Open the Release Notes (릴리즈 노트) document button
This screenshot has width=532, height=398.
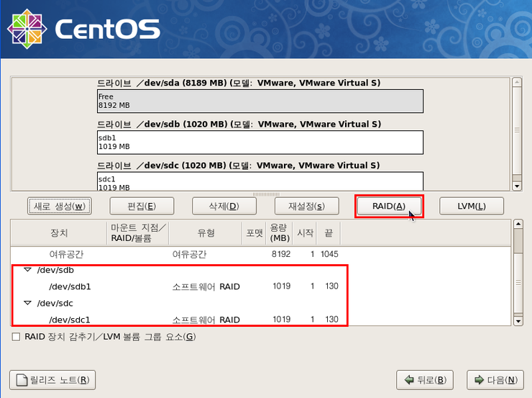click(x=52, y=379)
